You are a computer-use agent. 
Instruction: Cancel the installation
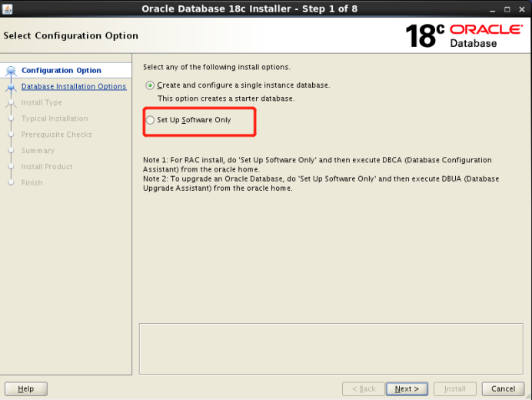click(503, 389)
